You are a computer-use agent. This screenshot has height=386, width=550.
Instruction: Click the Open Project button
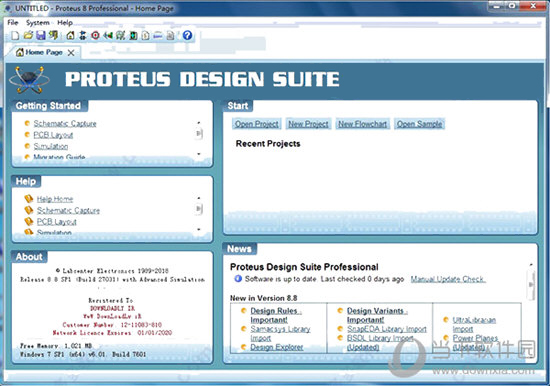pos(257,124)
